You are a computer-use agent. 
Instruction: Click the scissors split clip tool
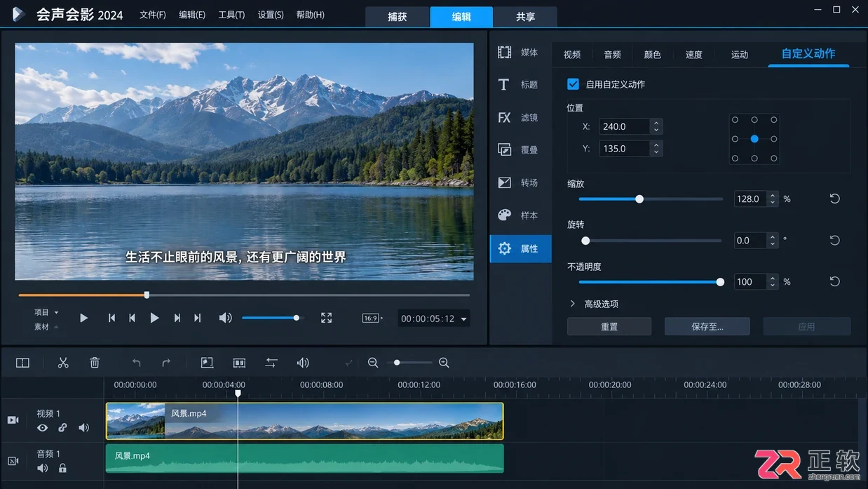coord(63,363)
